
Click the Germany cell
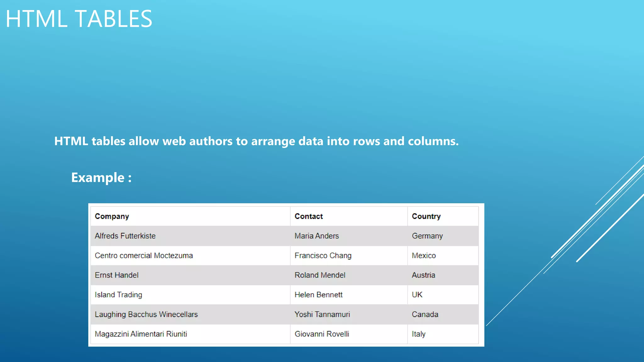[427, 236]
